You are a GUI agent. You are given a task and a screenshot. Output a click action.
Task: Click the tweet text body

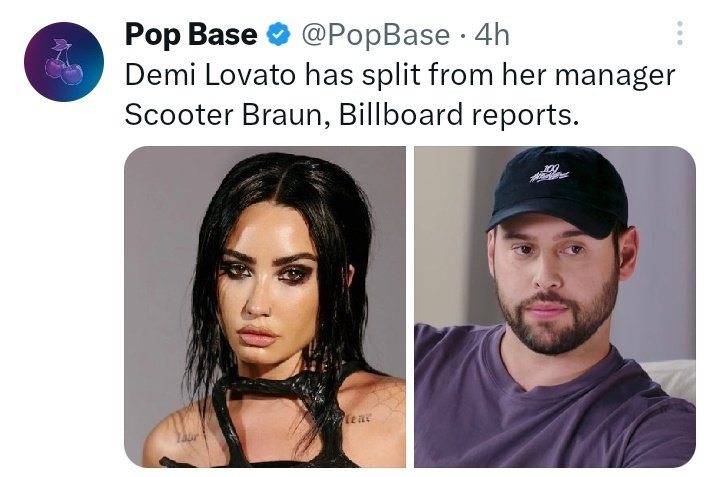pos(400,94)
